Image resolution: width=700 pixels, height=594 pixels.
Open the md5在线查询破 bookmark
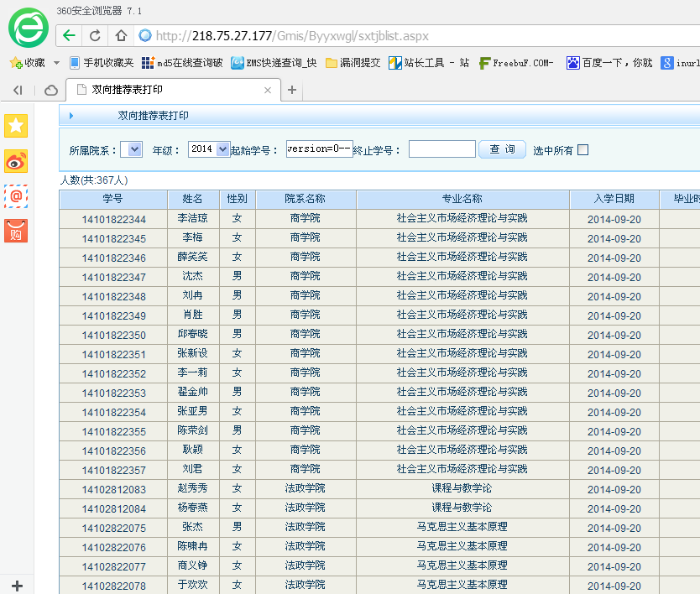tap(182, 63)
